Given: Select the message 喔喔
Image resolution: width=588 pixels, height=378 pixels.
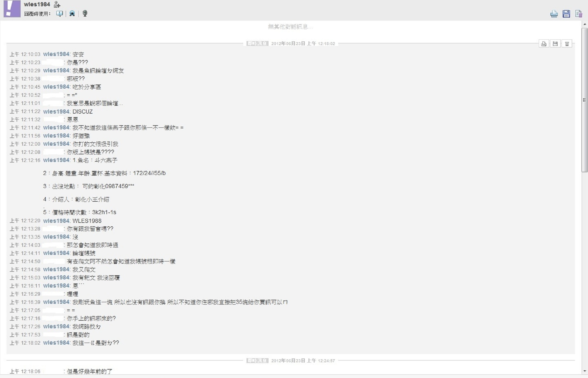Looking at the screenshot, I should (x=72, y=294).
